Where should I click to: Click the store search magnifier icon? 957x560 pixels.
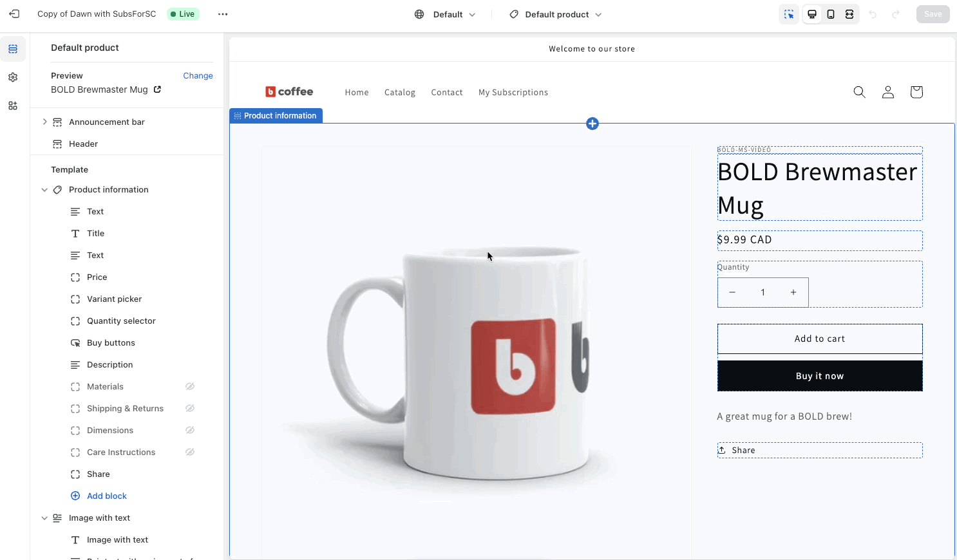(x=859, y=92)
